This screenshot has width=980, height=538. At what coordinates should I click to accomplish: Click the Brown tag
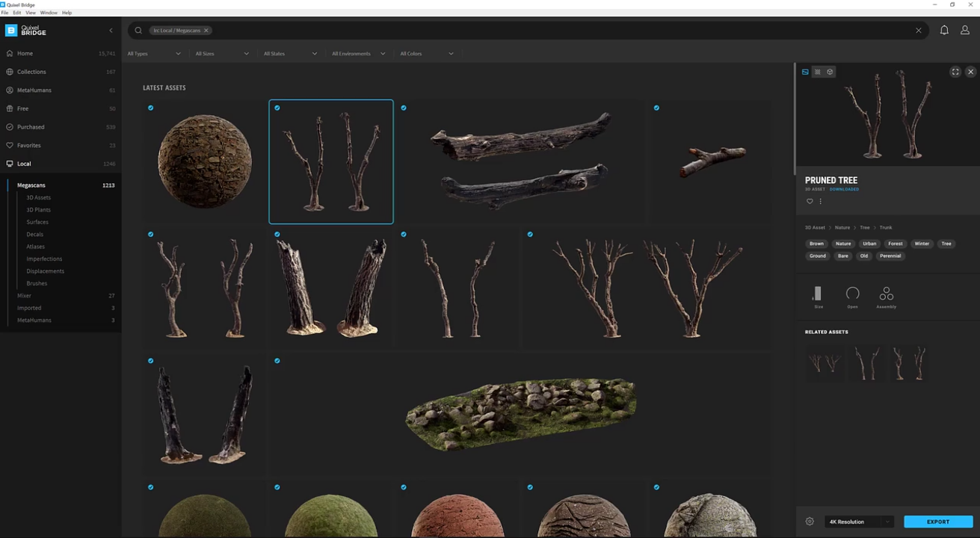[816, 244]
